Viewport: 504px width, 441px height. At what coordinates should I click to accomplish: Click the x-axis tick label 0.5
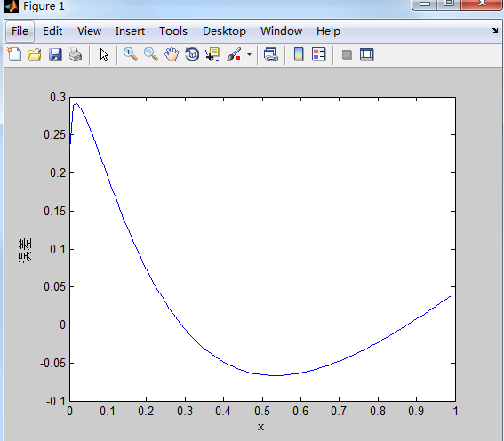263,411
